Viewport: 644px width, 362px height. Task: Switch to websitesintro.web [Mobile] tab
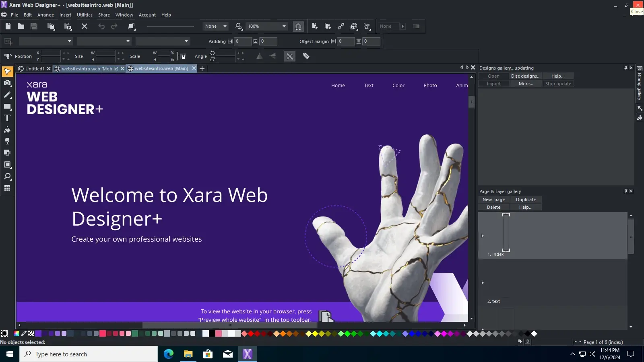(90, 69)
